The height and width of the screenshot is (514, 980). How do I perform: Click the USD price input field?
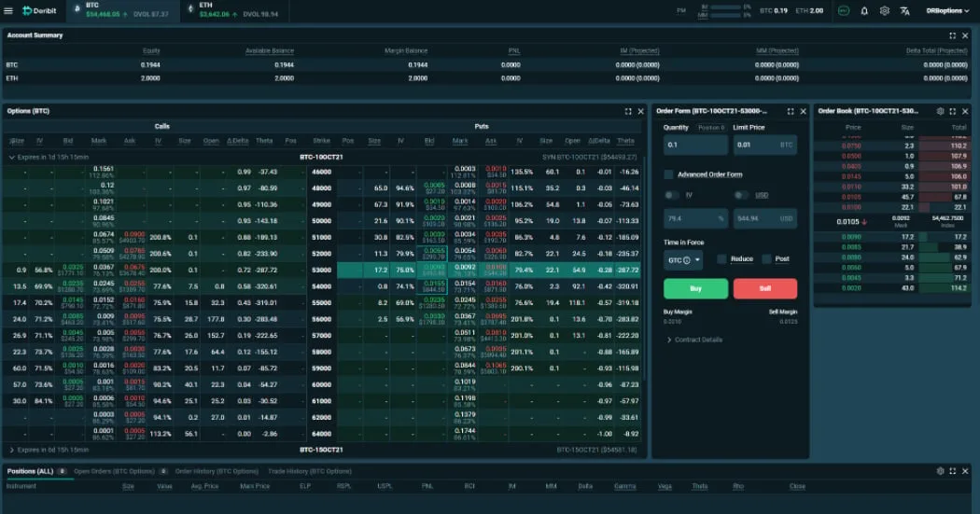coord(765,218)
